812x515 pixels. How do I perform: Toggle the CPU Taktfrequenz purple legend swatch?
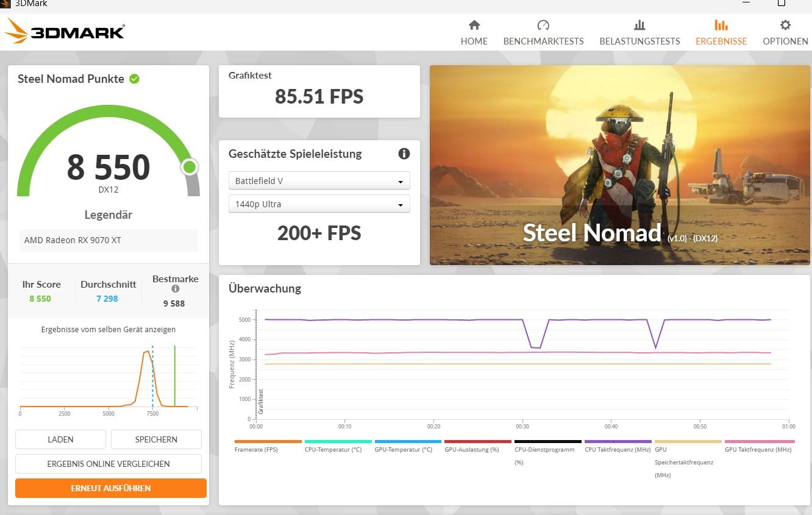618,441
